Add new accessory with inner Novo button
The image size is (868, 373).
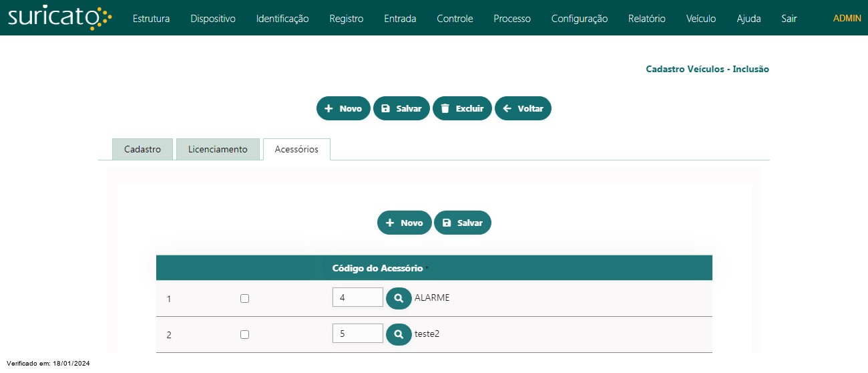(404, 223)
